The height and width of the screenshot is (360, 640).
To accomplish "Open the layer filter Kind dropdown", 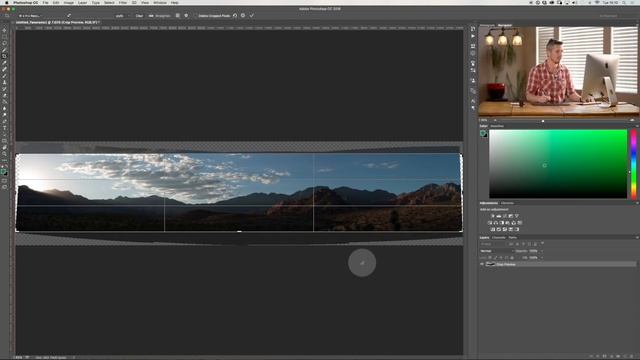I will (x=493, y=244).
